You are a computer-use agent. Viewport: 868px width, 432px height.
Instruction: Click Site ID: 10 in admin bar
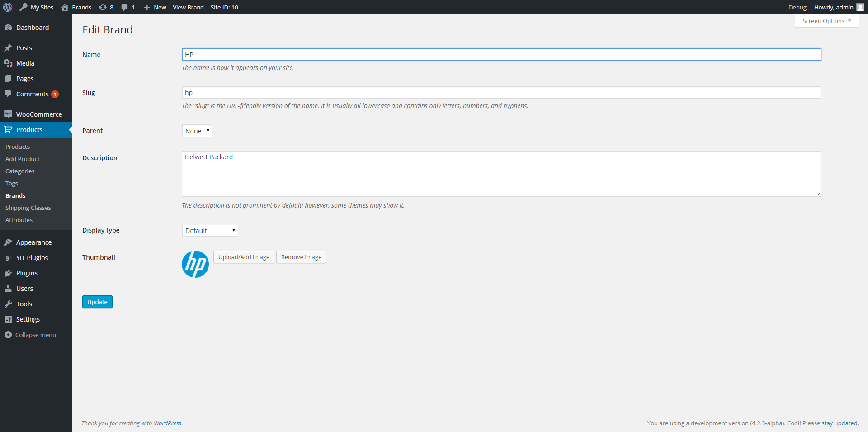(224, 7)
